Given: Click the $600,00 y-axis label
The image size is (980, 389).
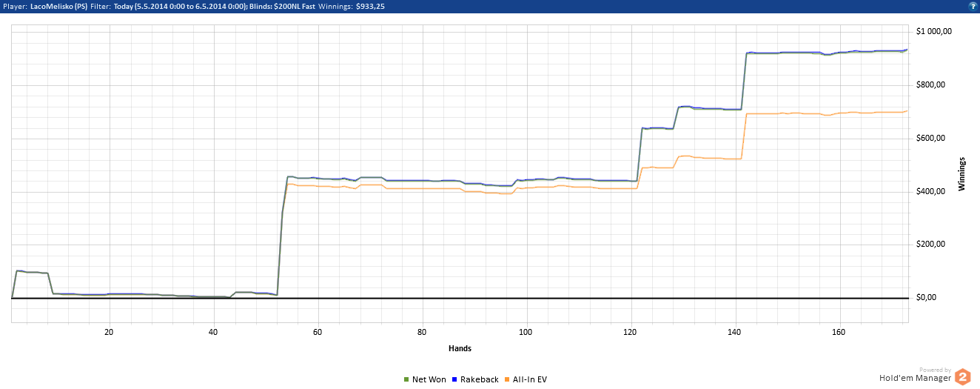Looking at the screenshot, I should [930, 138].
